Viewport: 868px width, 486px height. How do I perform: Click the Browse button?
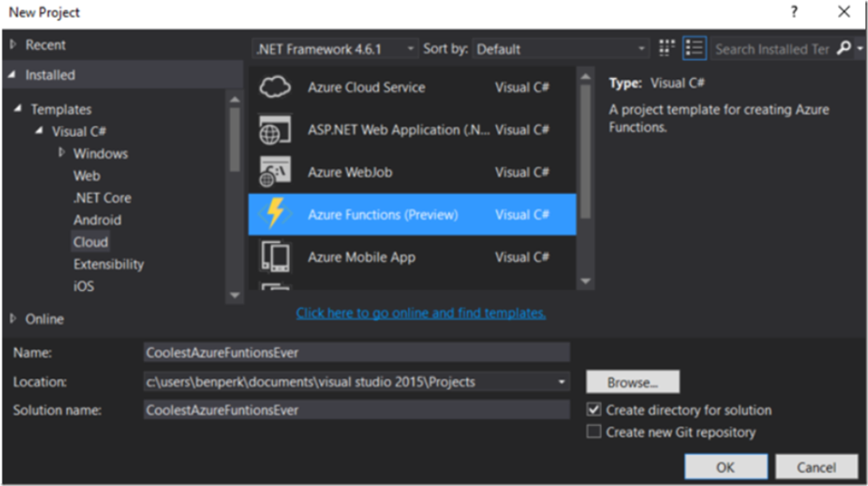(x=632, y=381)
